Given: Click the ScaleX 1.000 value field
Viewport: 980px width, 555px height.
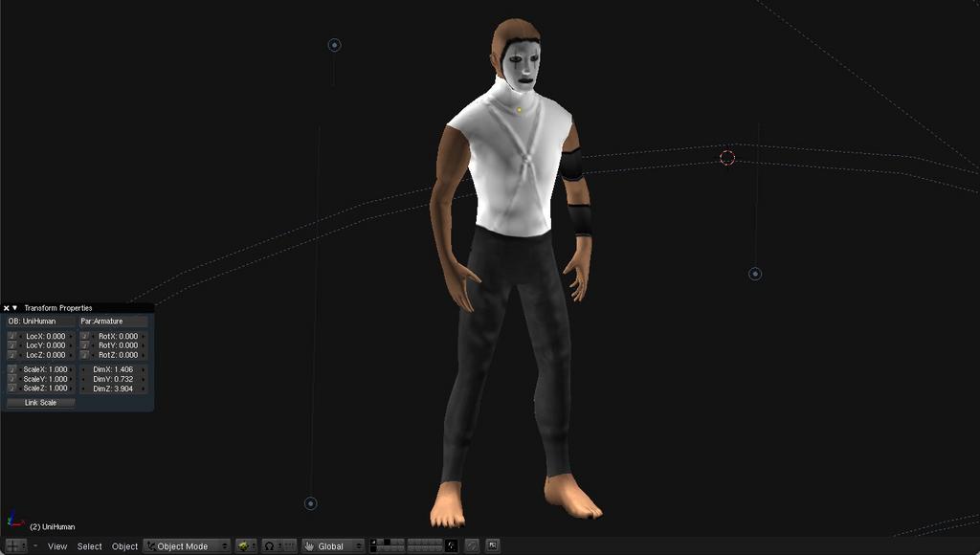Looking at the screenshot, I should pyautogui.click(x=46, y=369).
